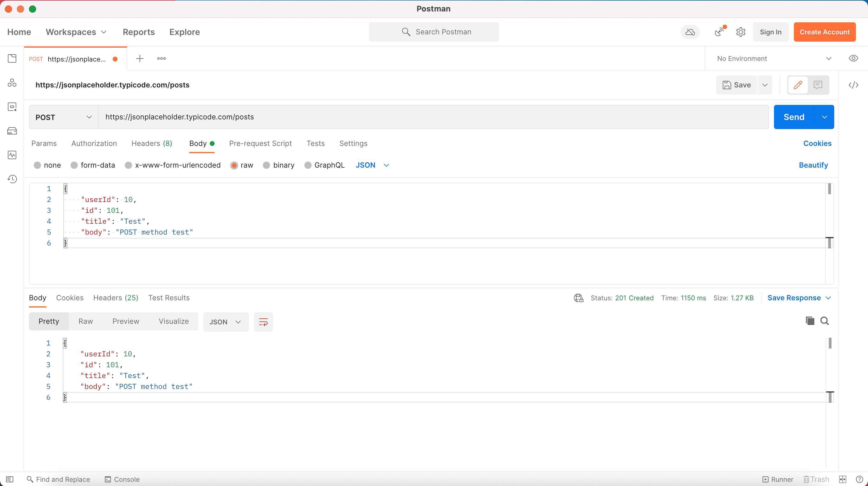Open Trash in the status bar
Viewport: 868px width, 486px height.
(x=816, y=479)
